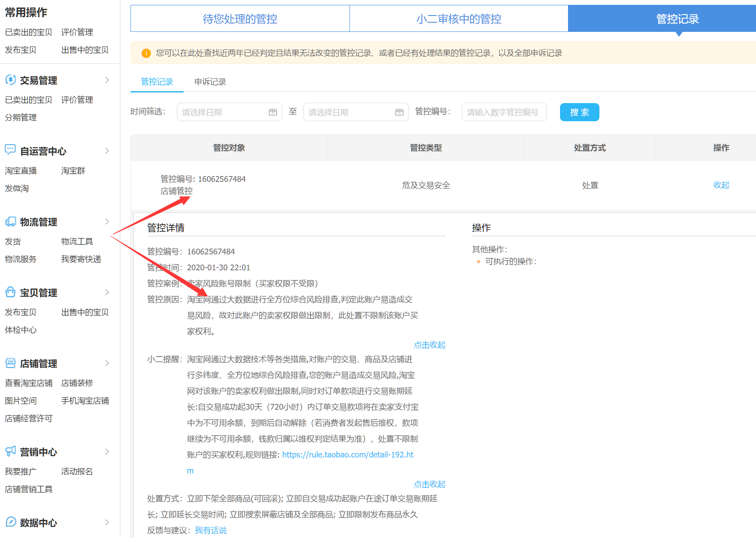
Task: Expand the 物流管理 section chevron
Action: tap(107, 222)
